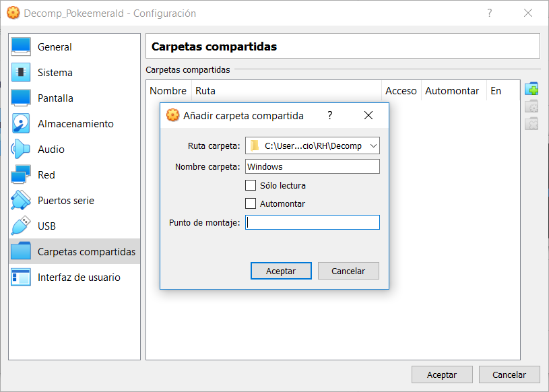The height and width of the screenshot is (392, 549).
Task: Click inside the Punto de montaje field
Action: [x=312, y=222]
